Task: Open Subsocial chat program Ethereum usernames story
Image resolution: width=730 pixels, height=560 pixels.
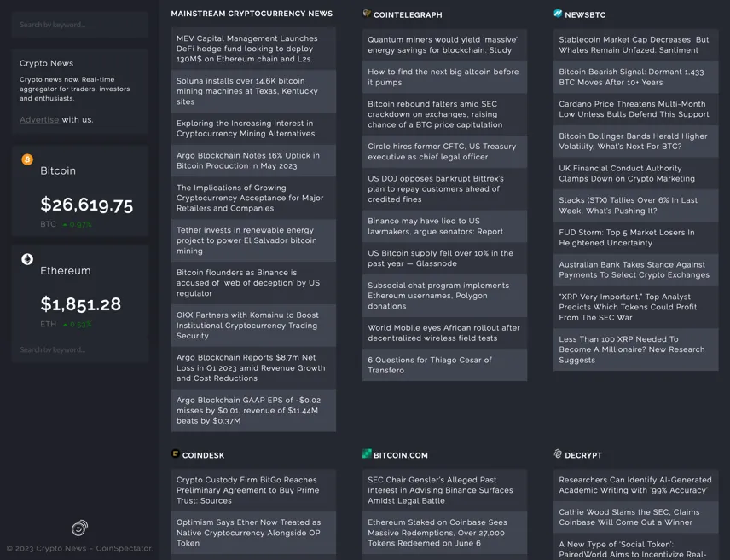Action: 444,296
